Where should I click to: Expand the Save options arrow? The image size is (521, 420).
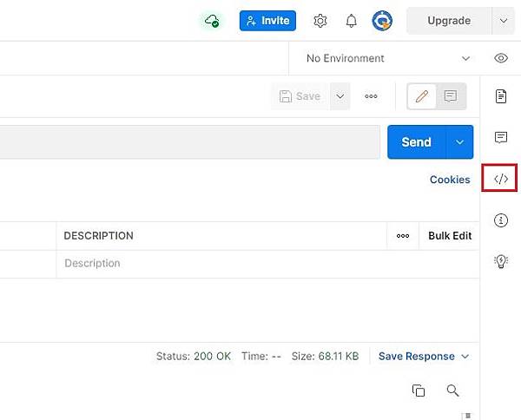340,96
